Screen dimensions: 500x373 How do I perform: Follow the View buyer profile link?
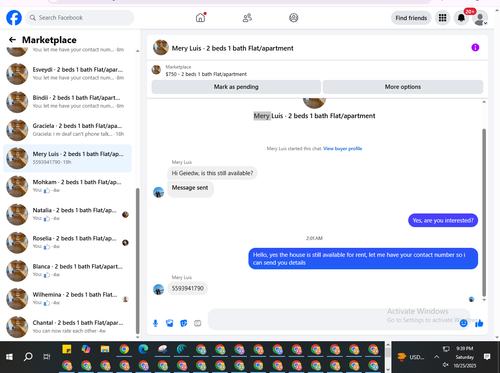342,149
